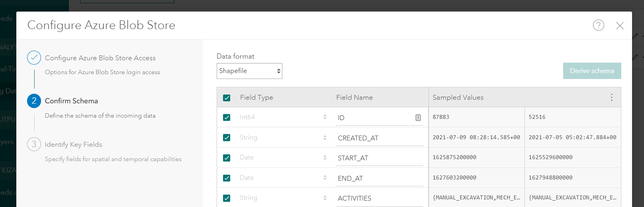Open the String type dropdown for ACTIVITIES
The height and width of the screenshot is (207, 644).
283,198
